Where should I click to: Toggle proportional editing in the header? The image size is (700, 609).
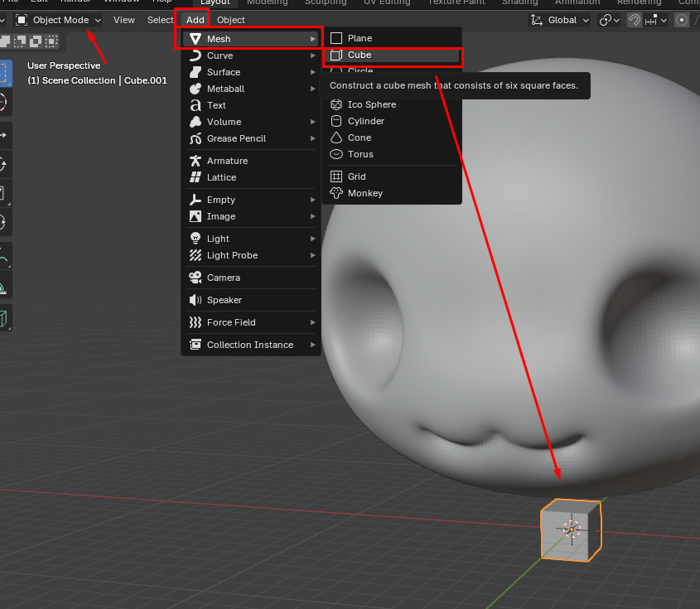click(x=682, y=19)
